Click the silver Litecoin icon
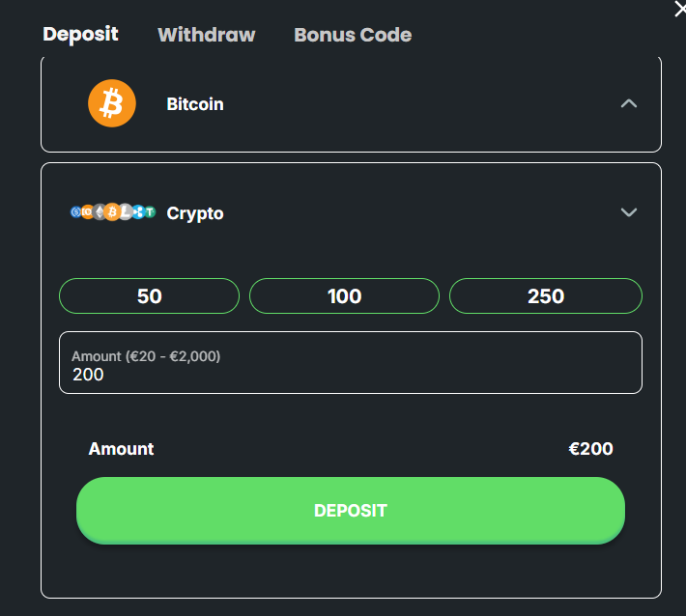The height and width of the screenshot is (616, 686). (x=126, y=212)
